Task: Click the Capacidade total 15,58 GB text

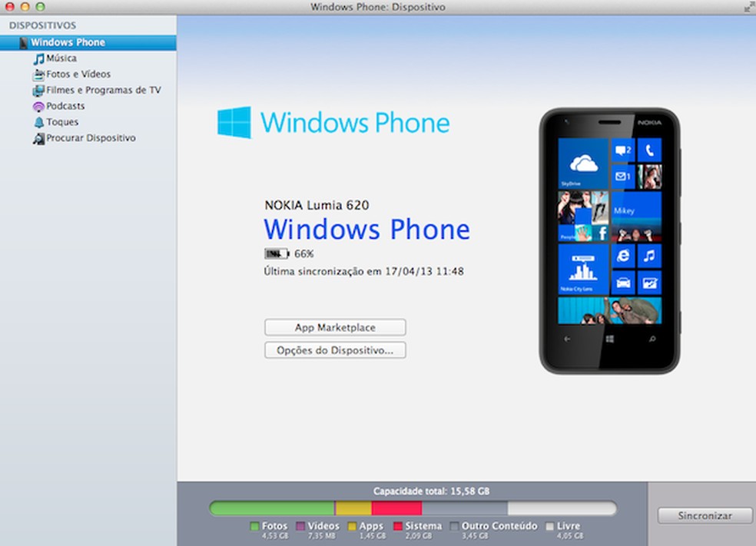Action: pos(432,491)
